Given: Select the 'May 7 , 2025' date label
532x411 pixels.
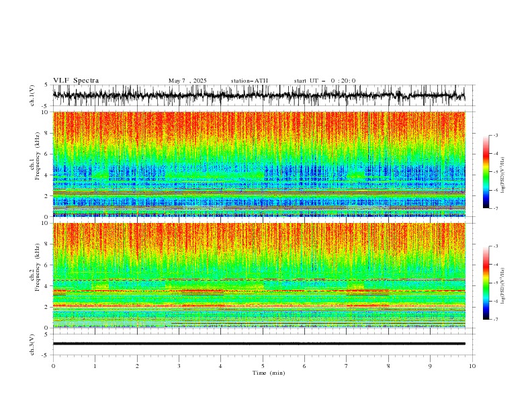Looking at the screenshot, I should coord(187,81).
